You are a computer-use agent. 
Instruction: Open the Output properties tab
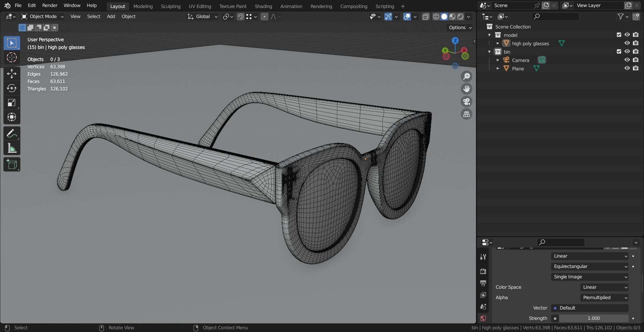click(483, 283)
